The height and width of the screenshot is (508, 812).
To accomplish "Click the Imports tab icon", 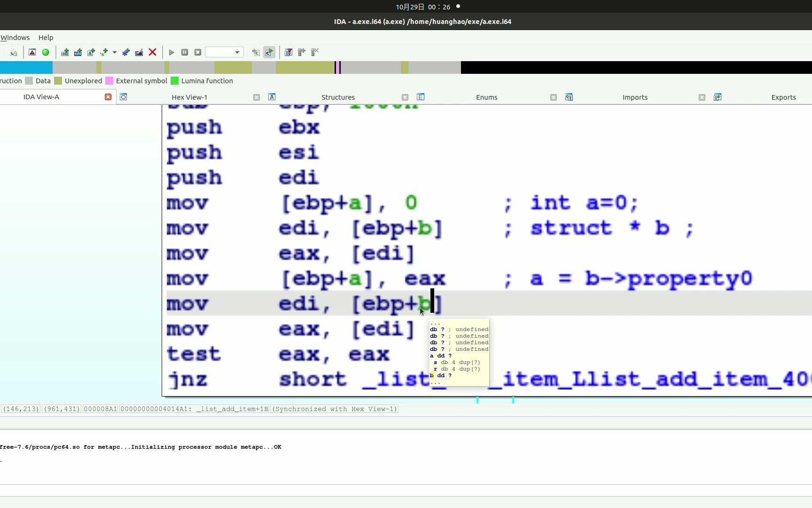I will tap(569, 97).
